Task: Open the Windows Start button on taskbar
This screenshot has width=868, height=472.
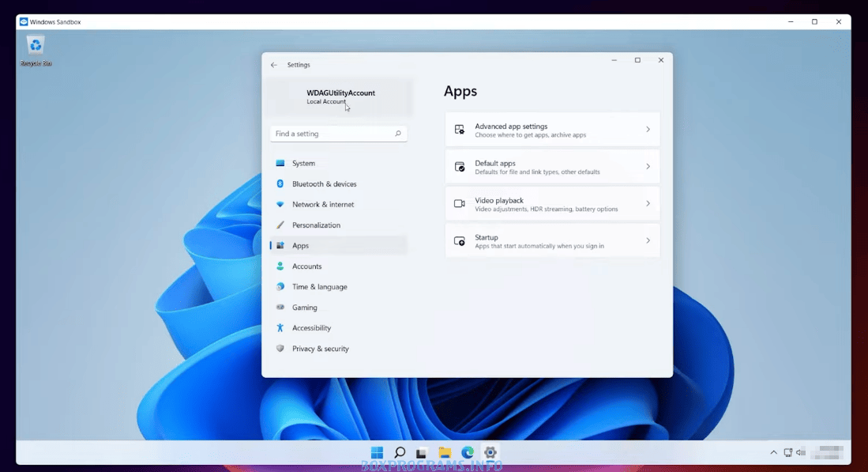Action: 378,452
